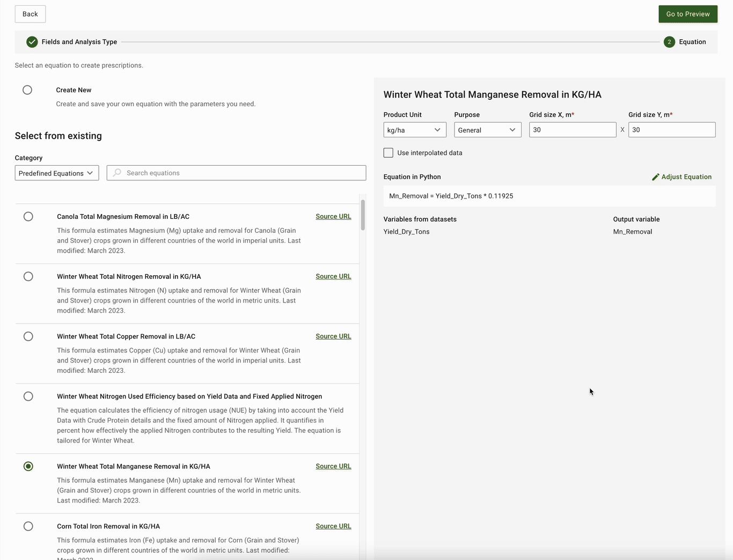
Task: Select Canola Total Magnesium Removal equation
Action: coord(28,217)
